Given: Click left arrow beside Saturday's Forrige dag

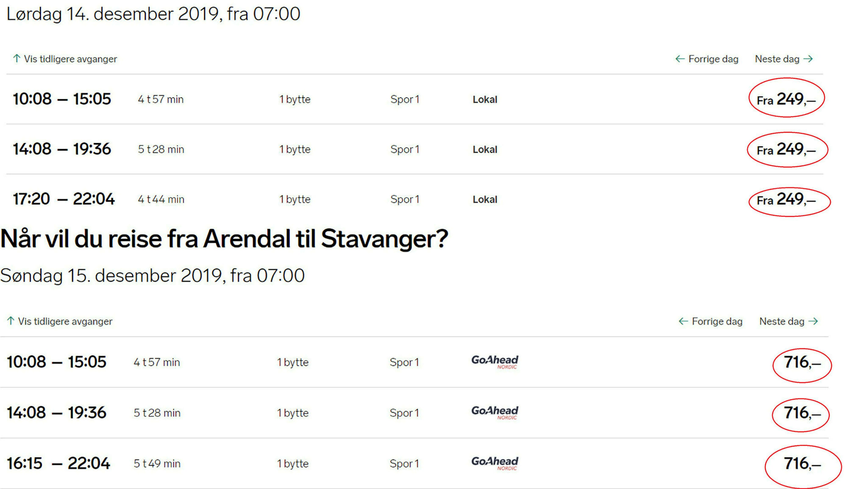Looking at the screenshot, I should tap(680, 59).
